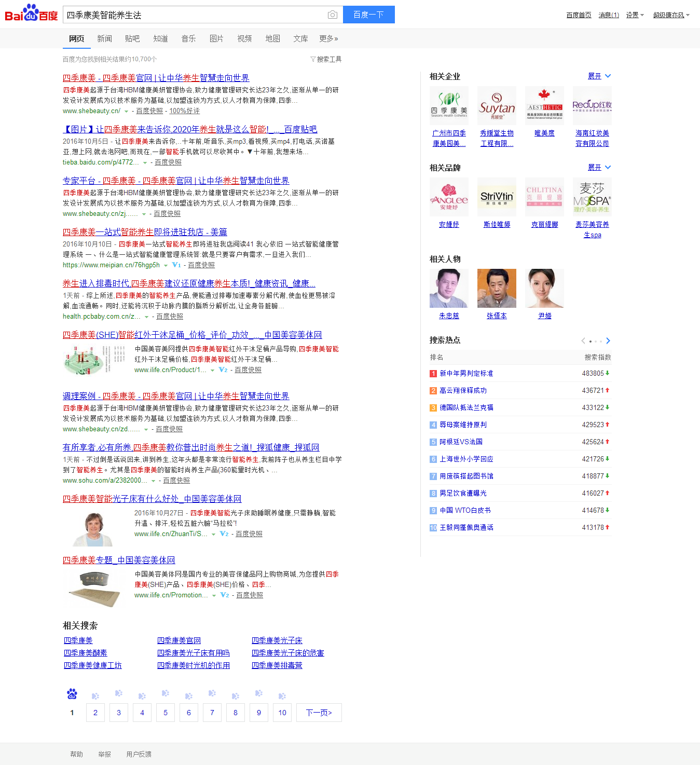Open dropdown arrow beside www.shebeauty.cn/ URL
The height and width of the screenshot is (765, 700).
126,112
